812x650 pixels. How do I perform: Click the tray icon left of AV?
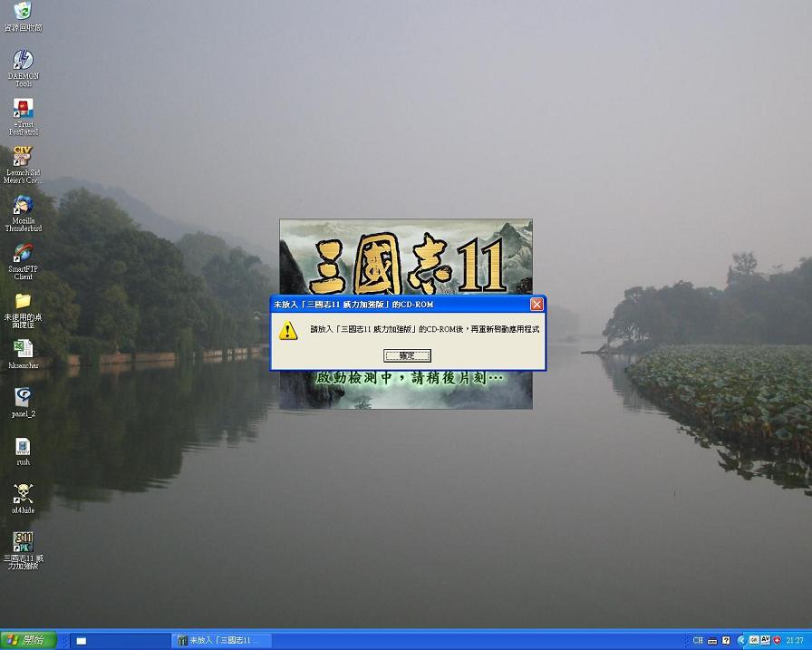point(754,640)
